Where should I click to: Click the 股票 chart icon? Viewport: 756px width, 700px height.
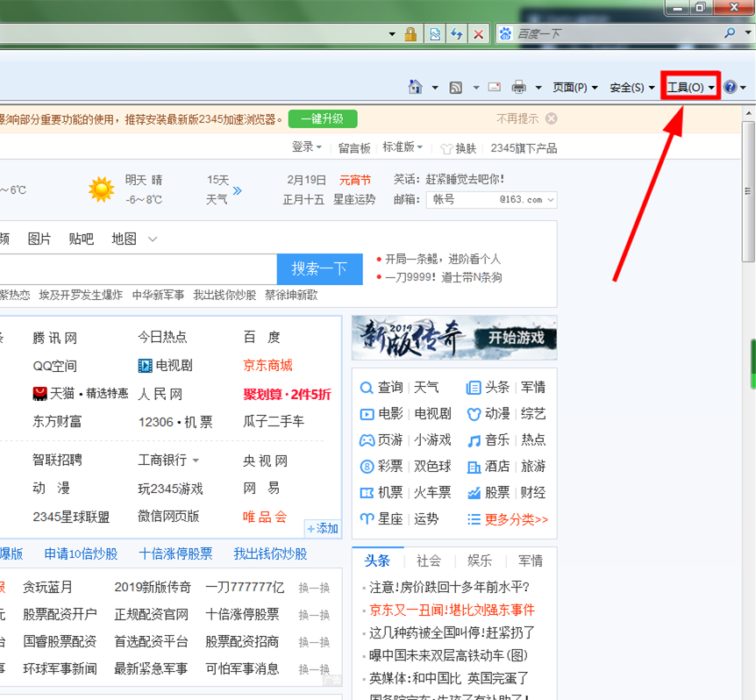(x=474, y=493)
